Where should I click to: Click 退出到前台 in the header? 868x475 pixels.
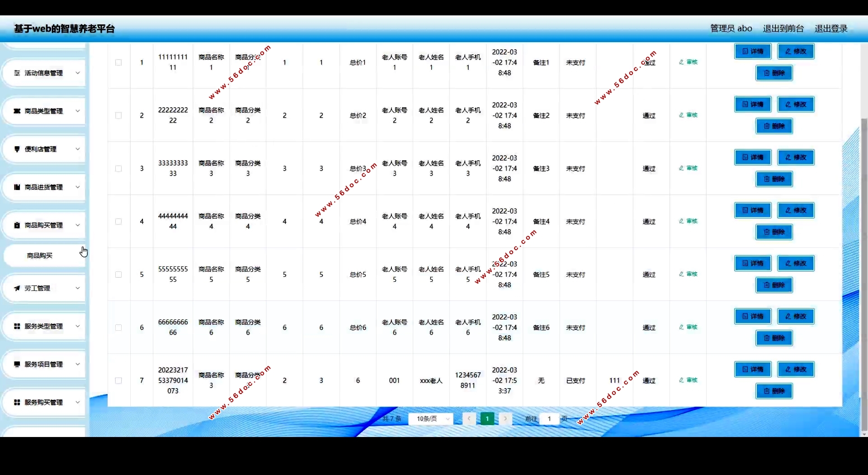point(783,28)
